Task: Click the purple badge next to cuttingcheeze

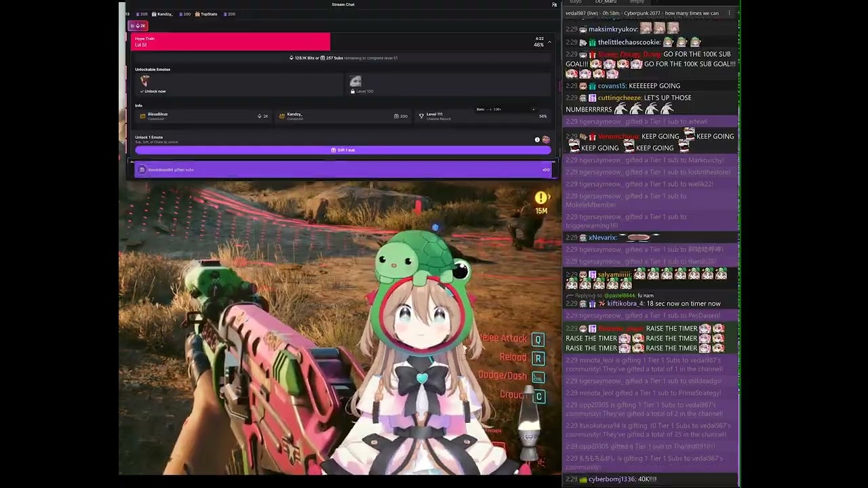Action: 592,98
